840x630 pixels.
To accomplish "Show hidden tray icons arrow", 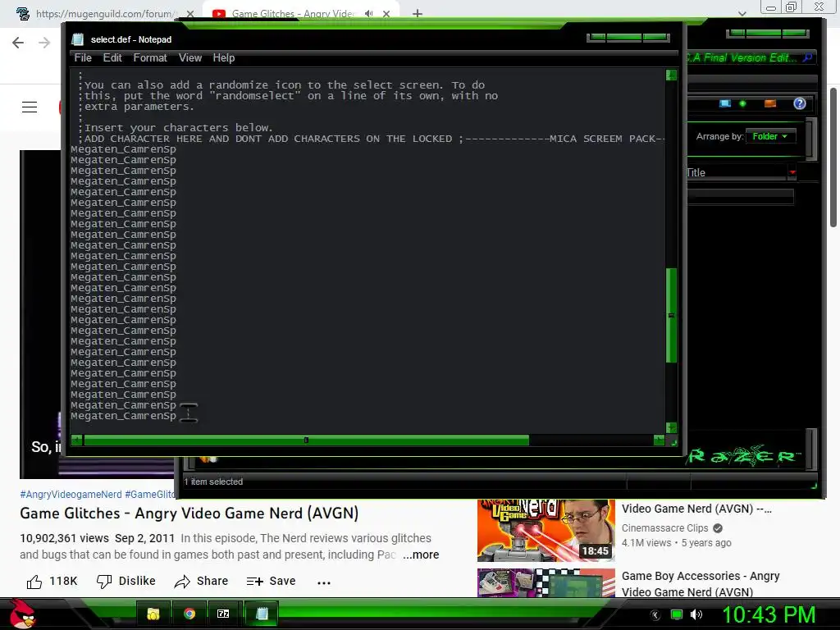I will coord(655,615).
